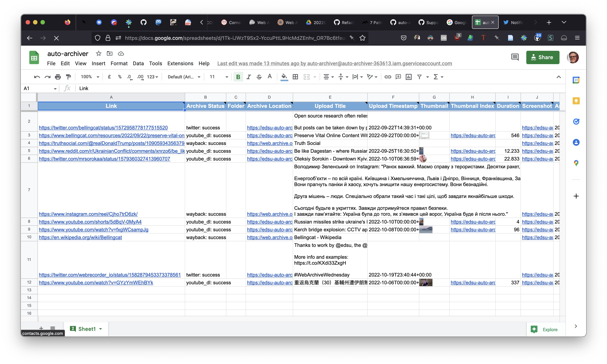Toggle italic formatting button
This screenshot has height=364, width=607.
(x=248, y=77)
